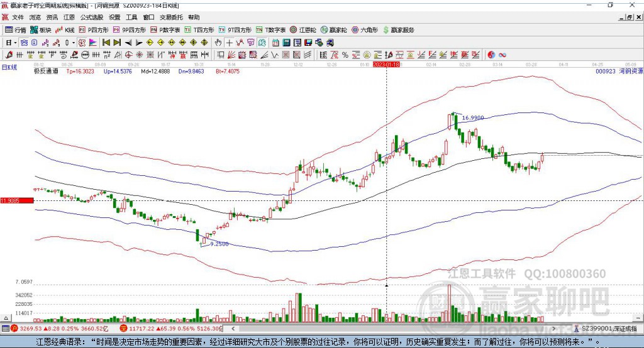Click the 板块 toolbar button
The image size is (644, 348).
point(41,30)
